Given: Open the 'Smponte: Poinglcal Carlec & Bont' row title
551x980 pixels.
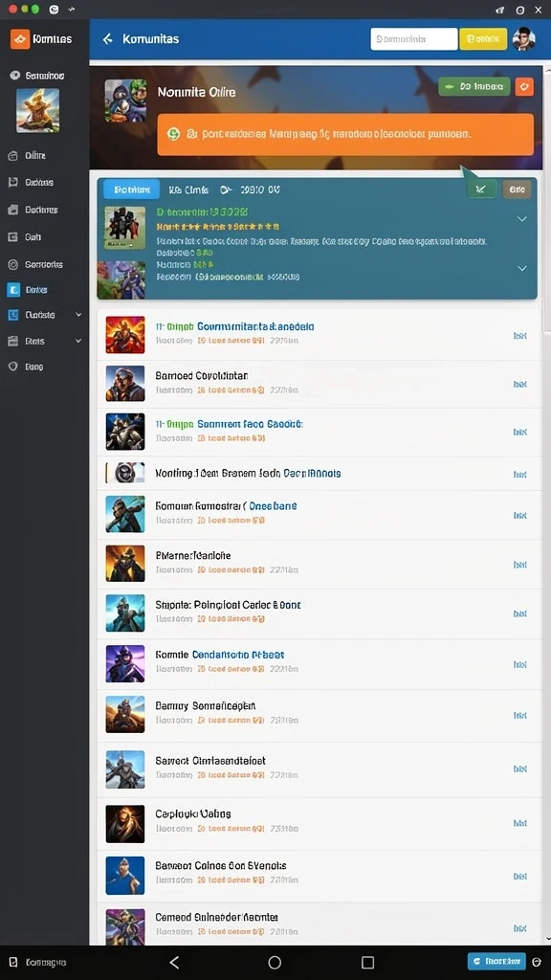Looking at the screenshot, I should (228, 605).
